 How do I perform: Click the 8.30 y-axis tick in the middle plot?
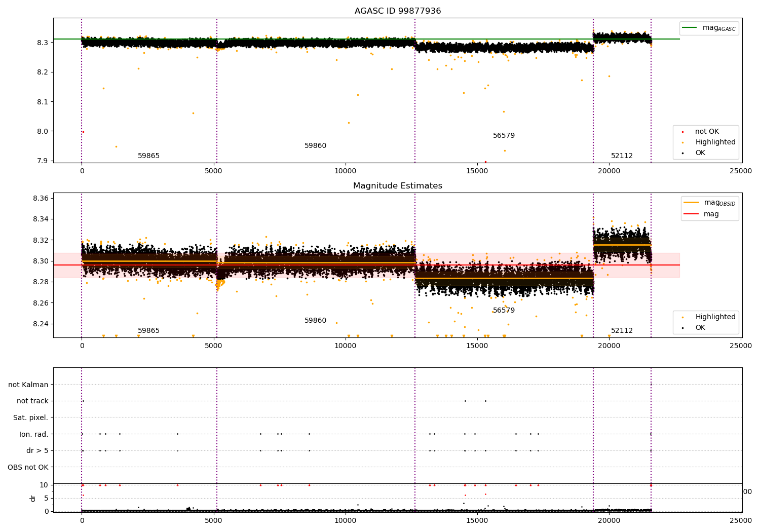click(41, 261)
